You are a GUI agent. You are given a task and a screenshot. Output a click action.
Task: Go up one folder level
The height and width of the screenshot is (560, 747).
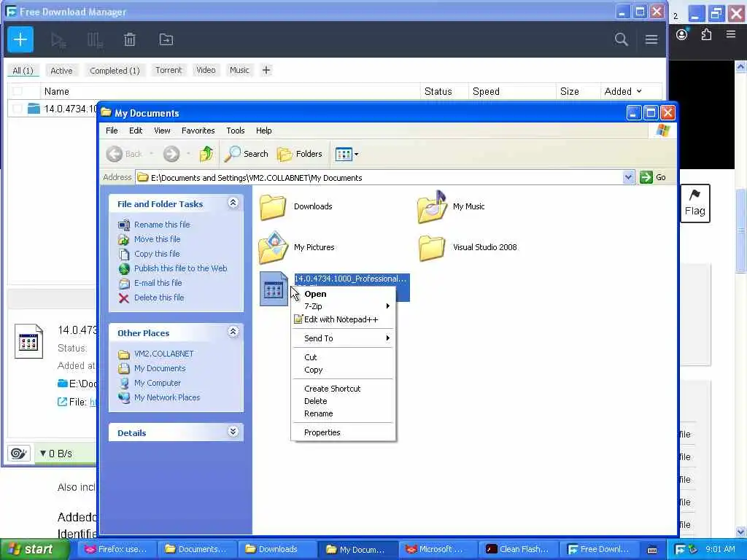pos(206,154)
